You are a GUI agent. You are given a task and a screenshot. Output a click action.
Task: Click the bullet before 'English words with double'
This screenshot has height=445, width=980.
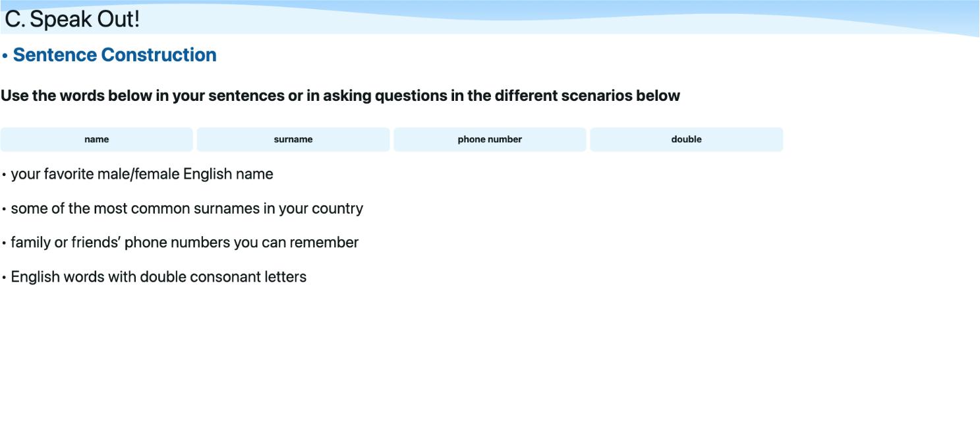pos(4,278)
